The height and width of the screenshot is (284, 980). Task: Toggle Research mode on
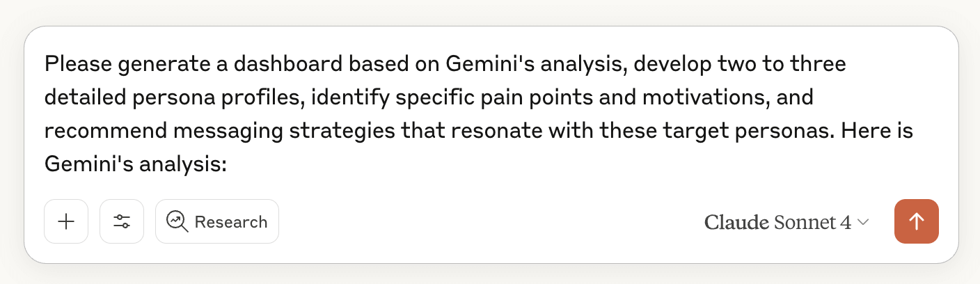(217, 221)
